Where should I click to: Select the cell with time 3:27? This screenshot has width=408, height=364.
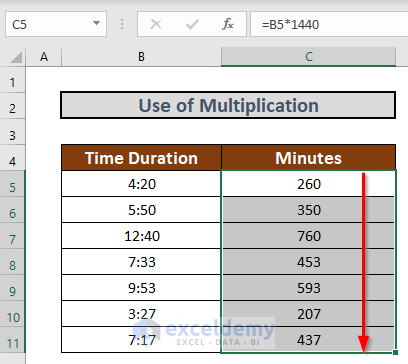click(x=141, y=314)
